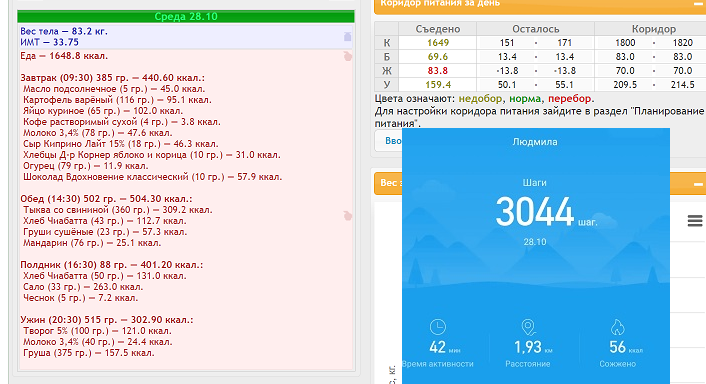Select the Полдник (16:30) meal heading
Viewport: 706px width, 384px height.
(112, 265)
